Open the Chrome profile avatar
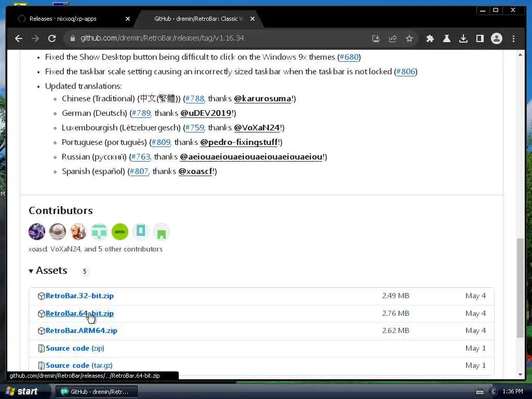This screenshot has width=532, height=399. click(496, 38)
